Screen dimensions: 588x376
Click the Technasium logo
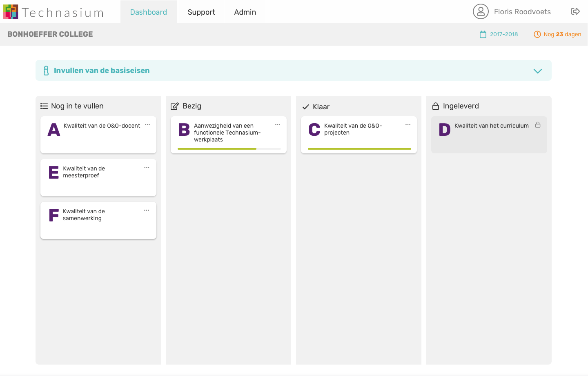pyautogui.click(x=53, y=12)
